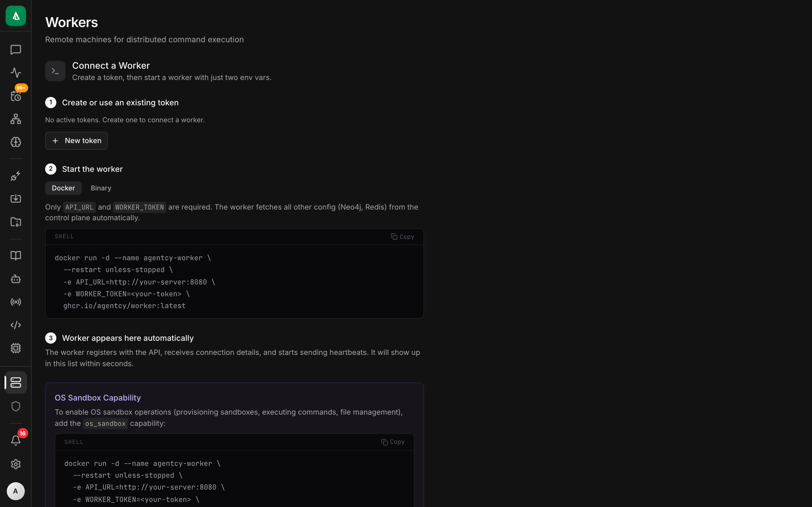Viewport: 812px width, 507px height.
Task: Select the org hierarchy sidebar icon
Action: click(x=16, y=119)
